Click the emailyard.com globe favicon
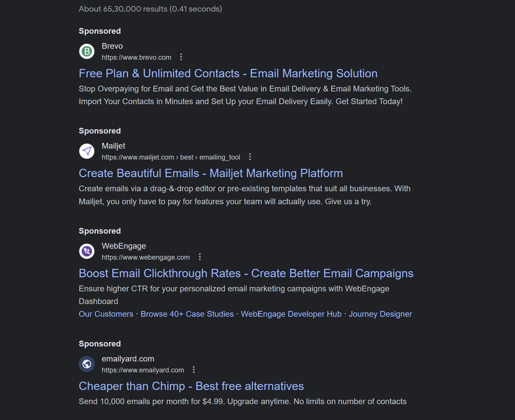515x420 pixels. click(x=87, y=364)
